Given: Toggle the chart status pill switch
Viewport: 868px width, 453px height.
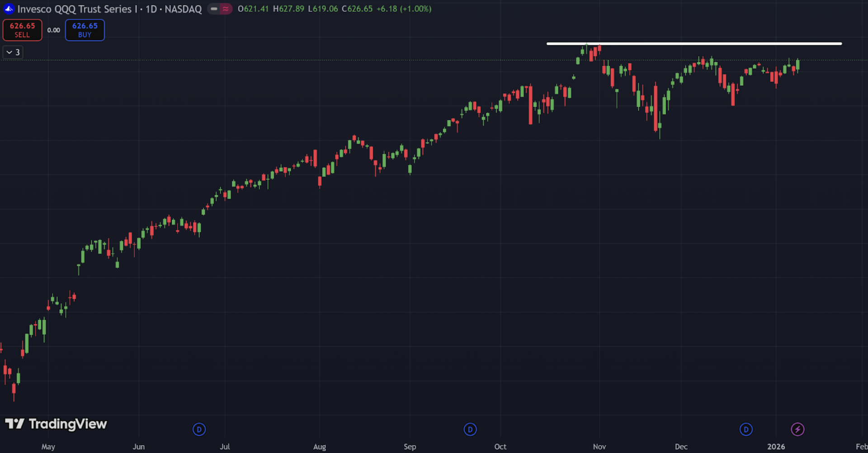Looking at the screenshot, I should [x=219, y=9].
